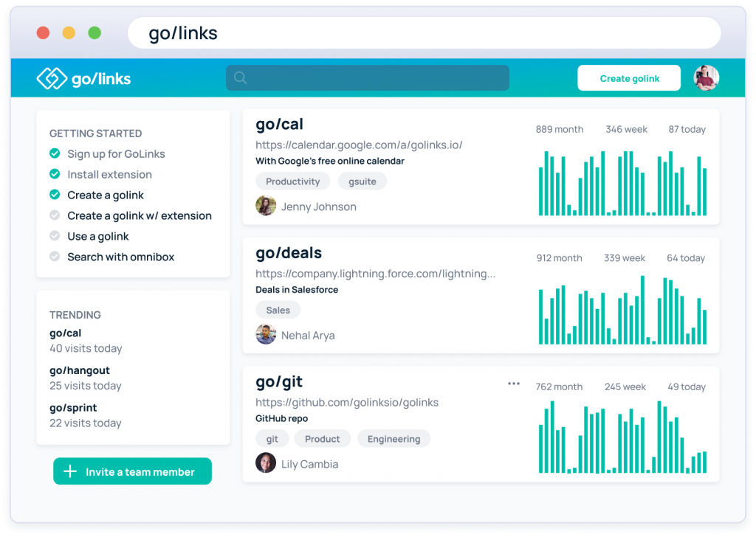756x537 pixels.
Task: Open the github.com/golinksio/golinks URL
Action: click(347, 402)
